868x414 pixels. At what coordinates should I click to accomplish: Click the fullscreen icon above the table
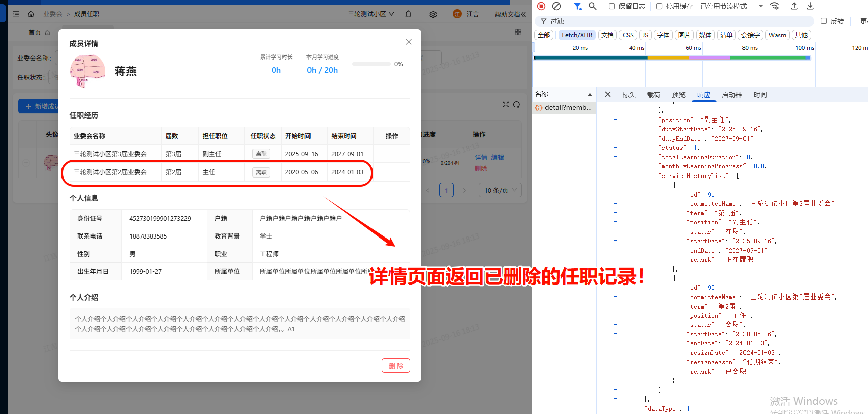506,104
